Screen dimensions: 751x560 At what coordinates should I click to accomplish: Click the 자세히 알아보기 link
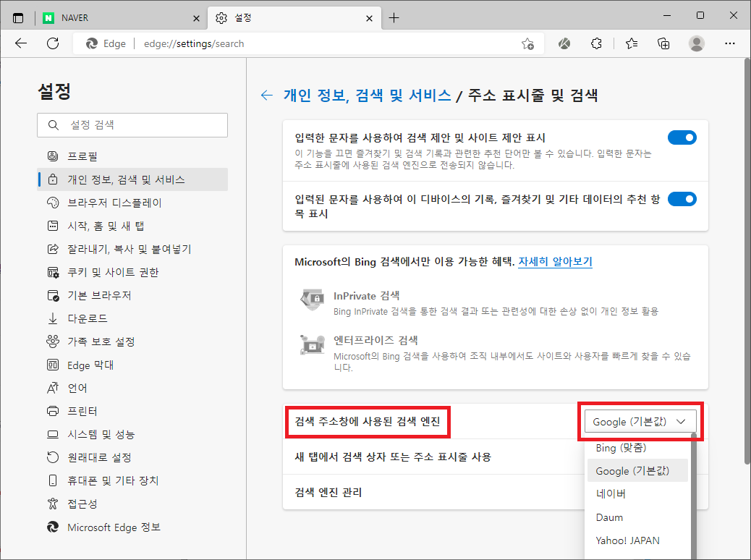[x=555, y=262]
